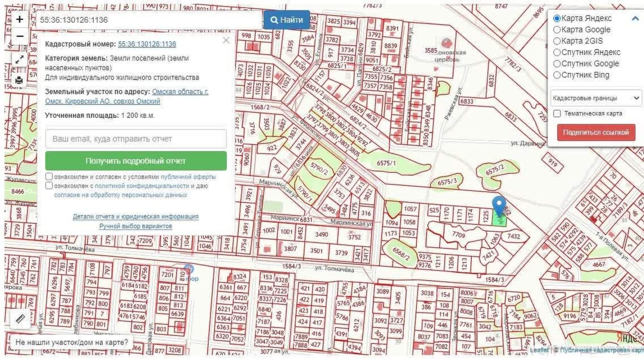This screenshot has width=644, height=359.
Task: Click the church icon on the map
Action: coord(446,43)
